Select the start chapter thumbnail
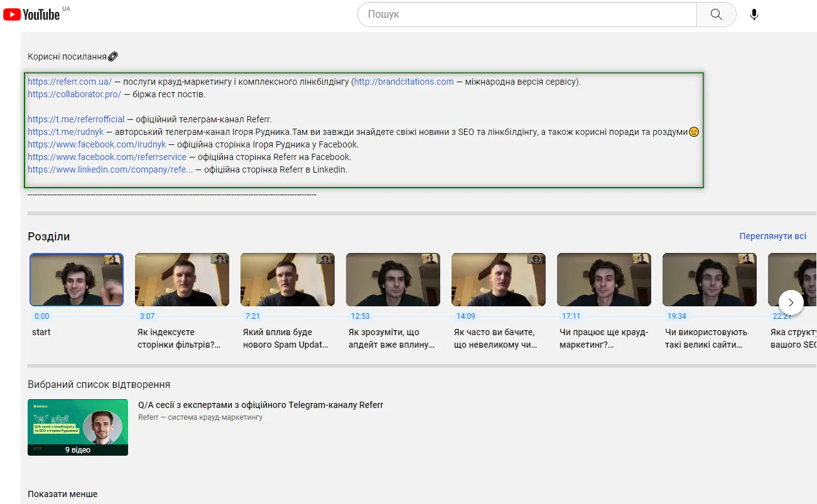This screenshot has height=504, width=817. pyautogui.click(x=77, y=279)
